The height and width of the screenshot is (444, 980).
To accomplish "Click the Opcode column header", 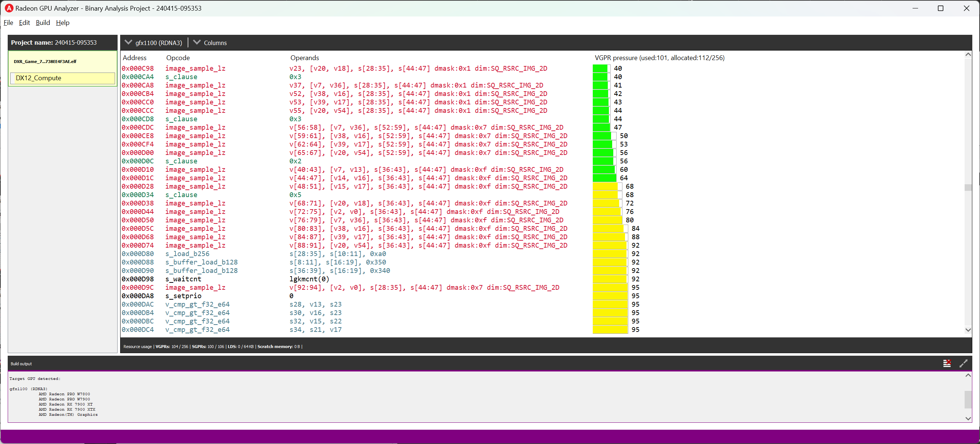I will [178, 58].
